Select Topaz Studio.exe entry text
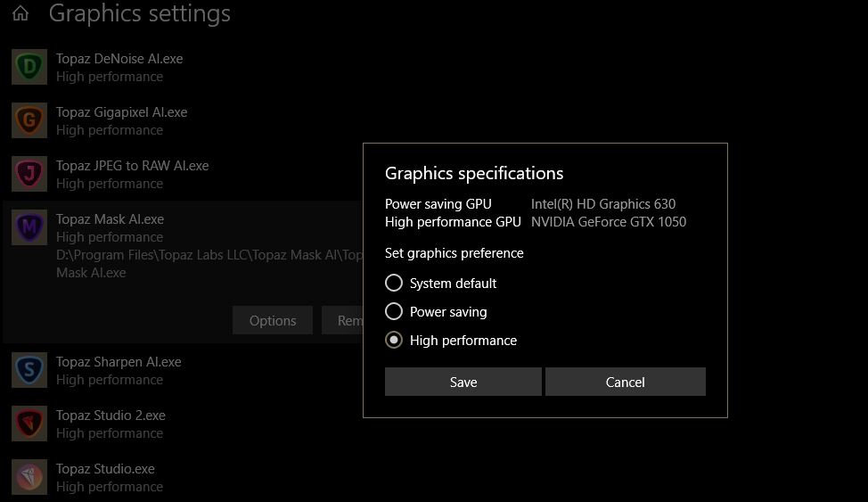 pyautogui.click(x=105, y=469)
